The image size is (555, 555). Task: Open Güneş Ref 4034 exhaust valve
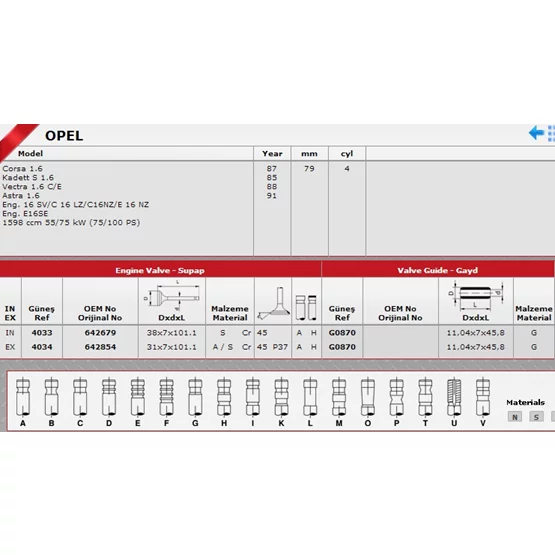[42, 347]
